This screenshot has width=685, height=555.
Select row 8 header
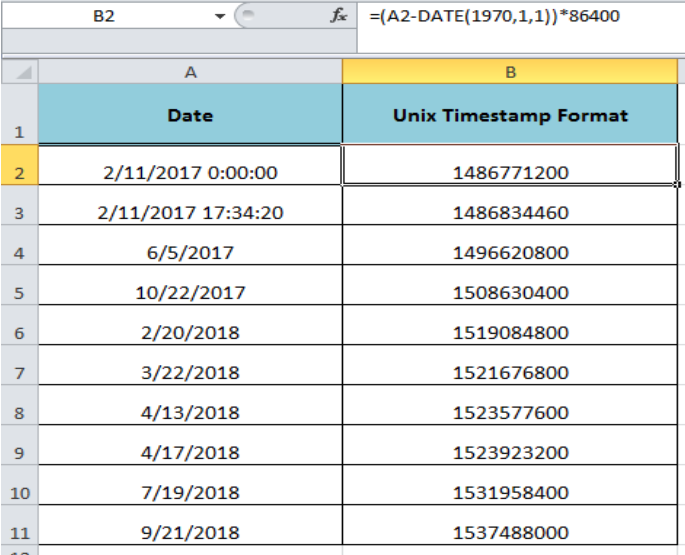[20, 405]
